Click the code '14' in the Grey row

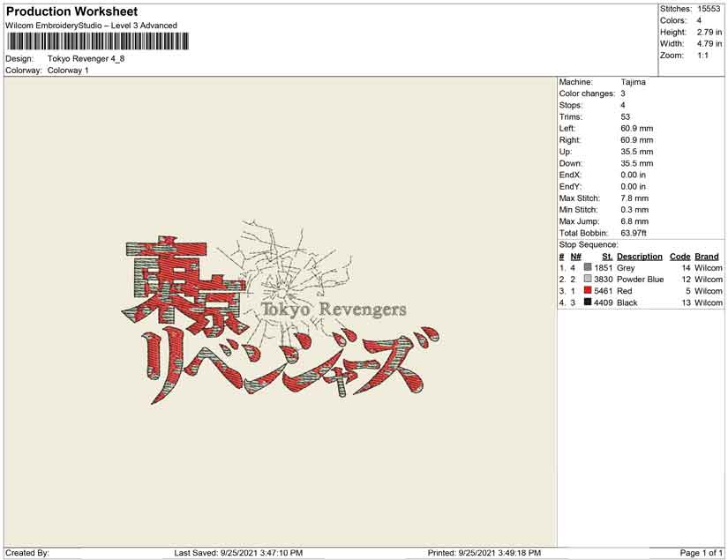pos(686,268)
